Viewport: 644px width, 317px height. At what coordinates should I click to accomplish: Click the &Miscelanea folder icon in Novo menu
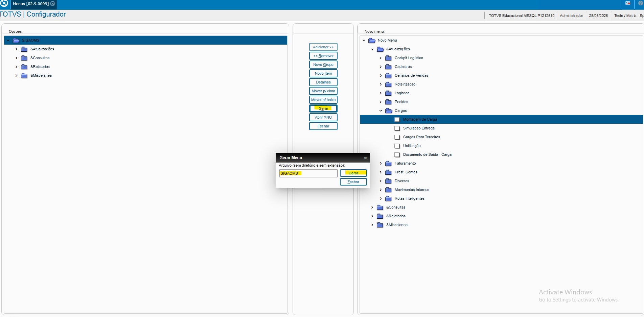pos(380,225)
